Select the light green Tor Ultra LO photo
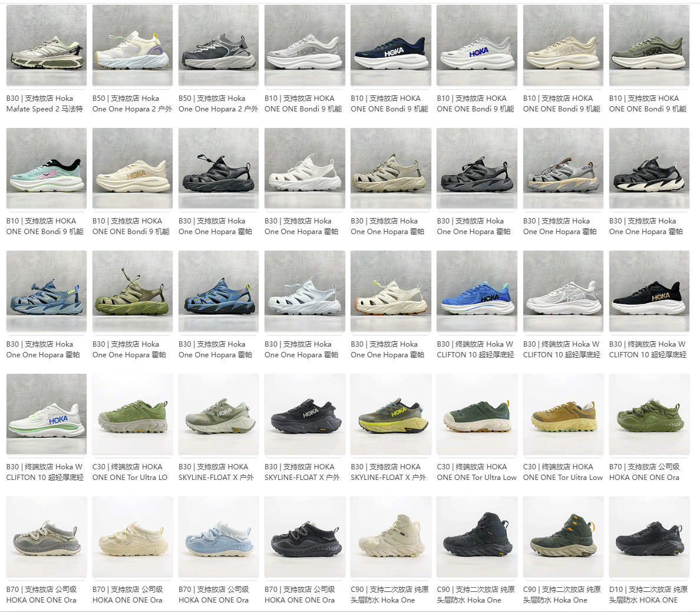This screenshot has height=612, width=700. click(133, 414)
